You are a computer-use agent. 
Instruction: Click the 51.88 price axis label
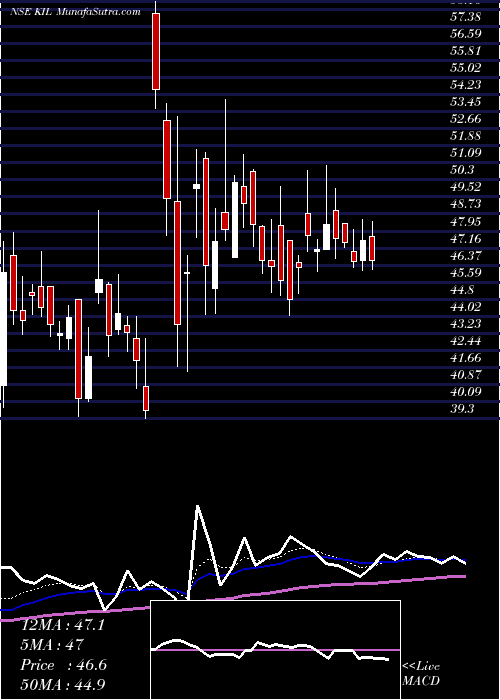[466, 136]
